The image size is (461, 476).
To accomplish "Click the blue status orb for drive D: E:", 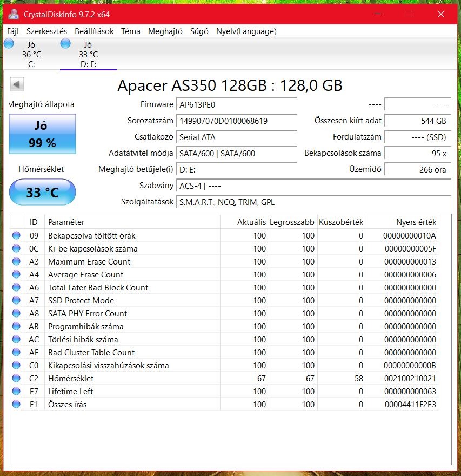I will click(65, 43).
